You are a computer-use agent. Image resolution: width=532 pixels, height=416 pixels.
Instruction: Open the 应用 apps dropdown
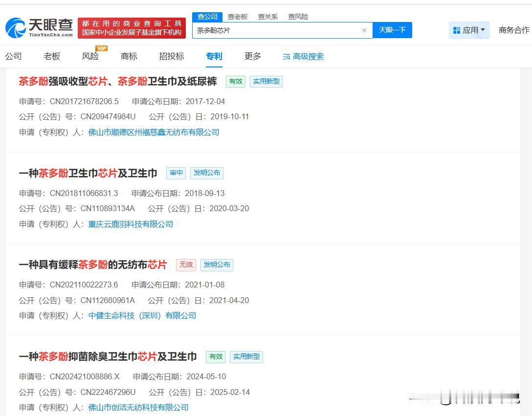469,30
